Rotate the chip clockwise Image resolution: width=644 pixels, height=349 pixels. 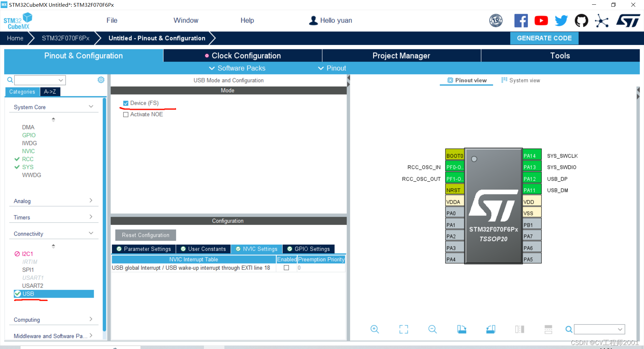(x=462, y=329)
